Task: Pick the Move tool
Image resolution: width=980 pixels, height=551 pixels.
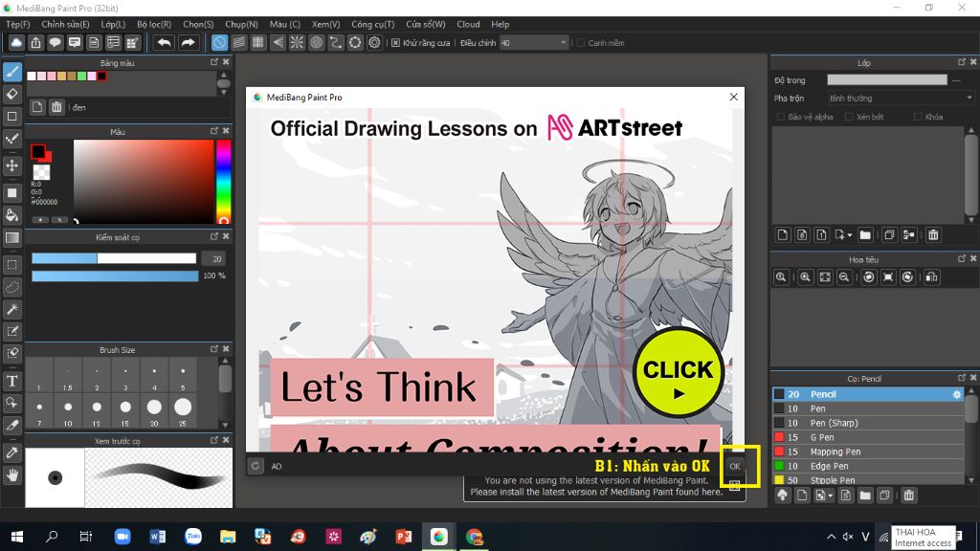Action: [x=11, y=165]
